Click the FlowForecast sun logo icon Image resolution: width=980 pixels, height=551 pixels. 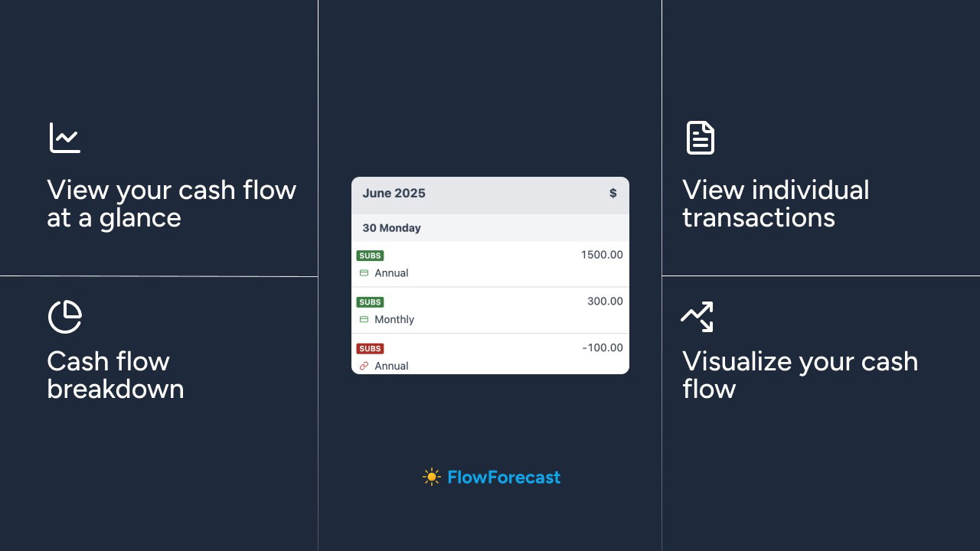pos(432,477)
